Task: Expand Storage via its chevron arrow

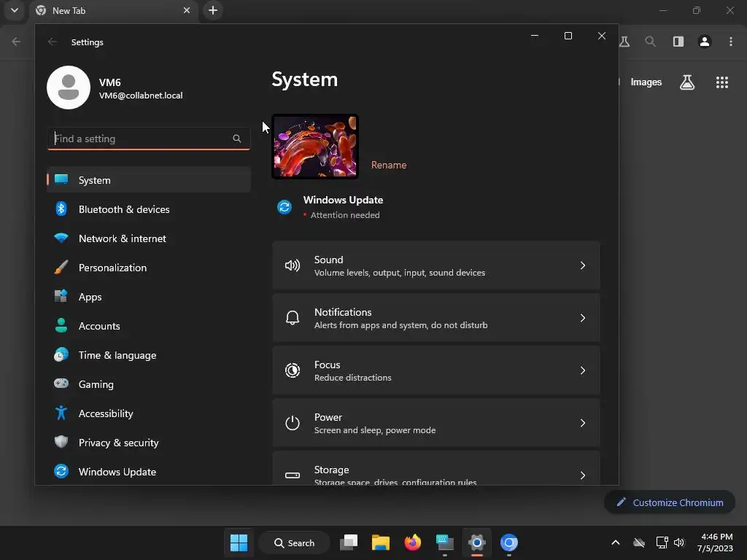Action: pos(583,475)
